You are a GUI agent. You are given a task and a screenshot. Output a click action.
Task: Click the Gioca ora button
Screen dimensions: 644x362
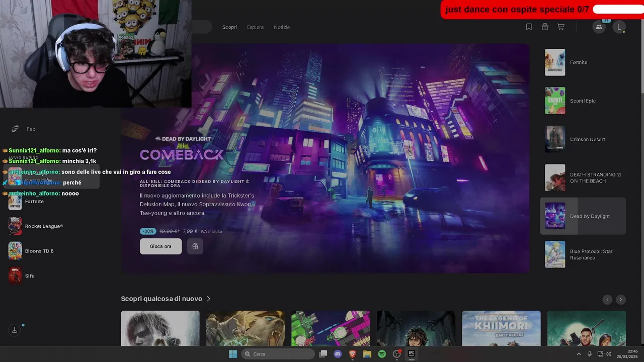(160, 246)
